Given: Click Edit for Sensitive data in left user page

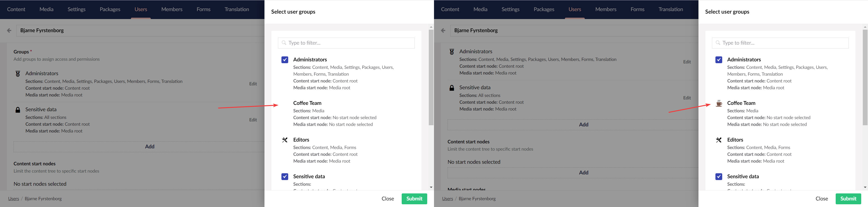Looking at the screenshot, I should pyautogui.click(x=253, y=120).
